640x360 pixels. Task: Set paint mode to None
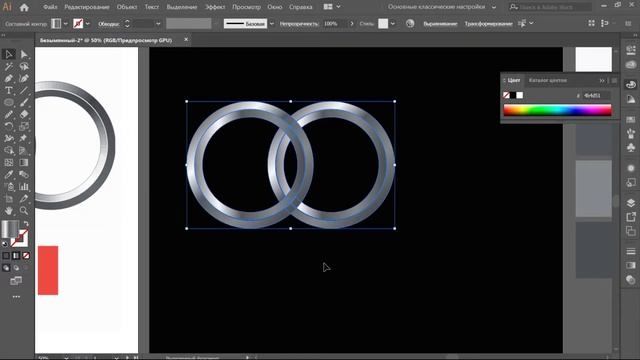pos(26,256)
